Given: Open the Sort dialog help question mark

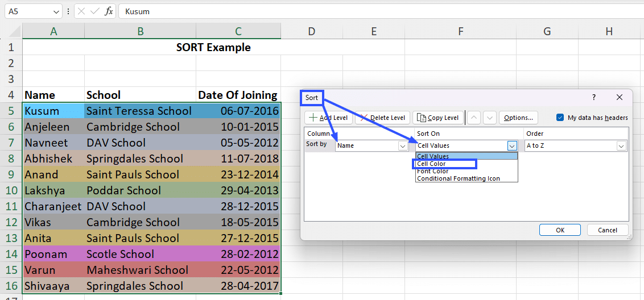Looking at the screenshot, I should coord(594,97).
